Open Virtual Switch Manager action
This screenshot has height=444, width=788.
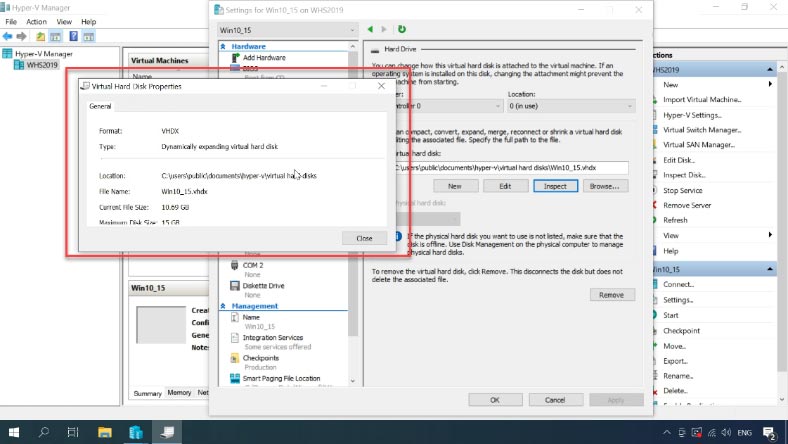tap(702, 130)
